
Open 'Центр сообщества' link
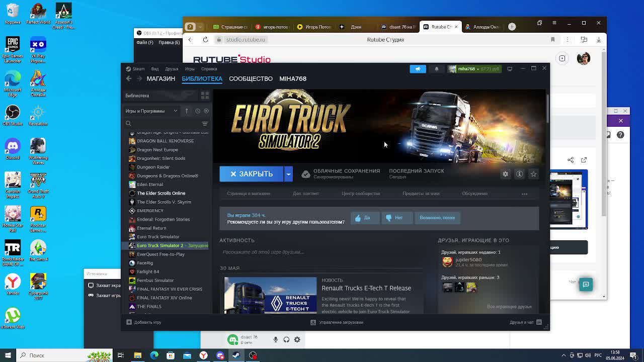pyautogui.click(x=361, y=194)
